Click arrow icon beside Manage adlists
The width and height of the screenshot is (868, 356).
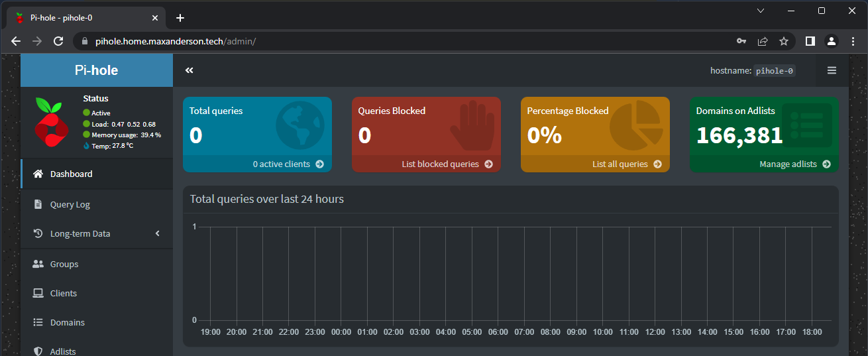[826, 164]
